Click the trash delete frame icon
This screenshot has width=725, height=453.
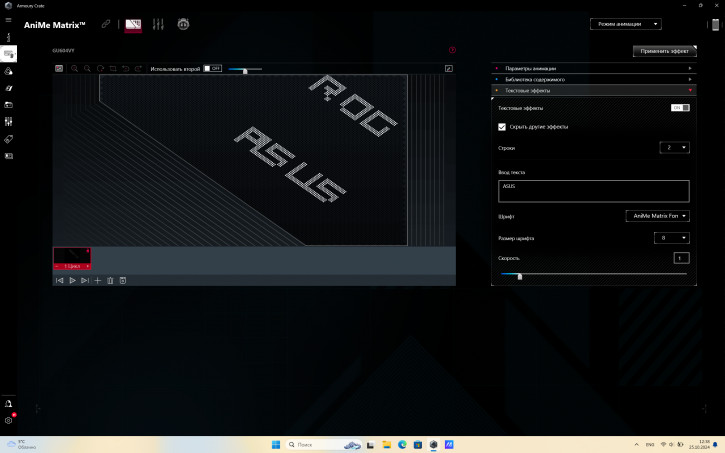pyautogui.click(x=110, y=281)
